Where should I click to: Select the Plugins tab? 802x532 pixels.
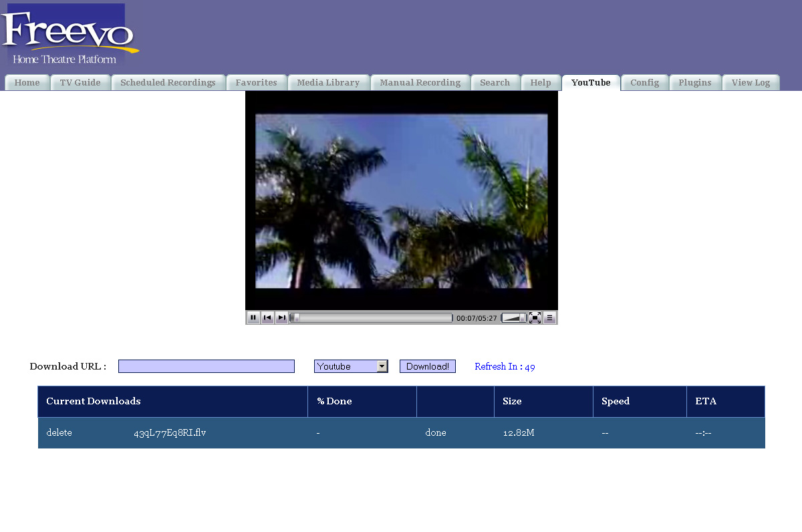point(694,83)
